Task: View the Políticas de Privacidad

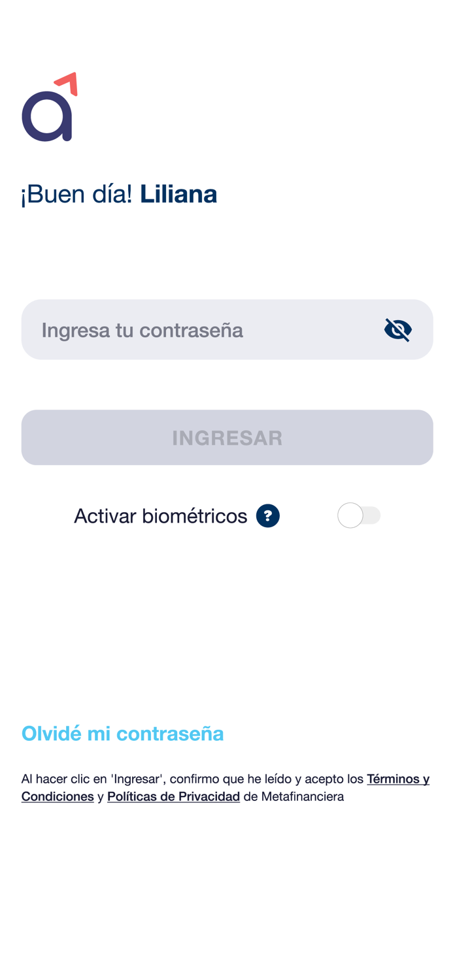Action: [173, 796]
